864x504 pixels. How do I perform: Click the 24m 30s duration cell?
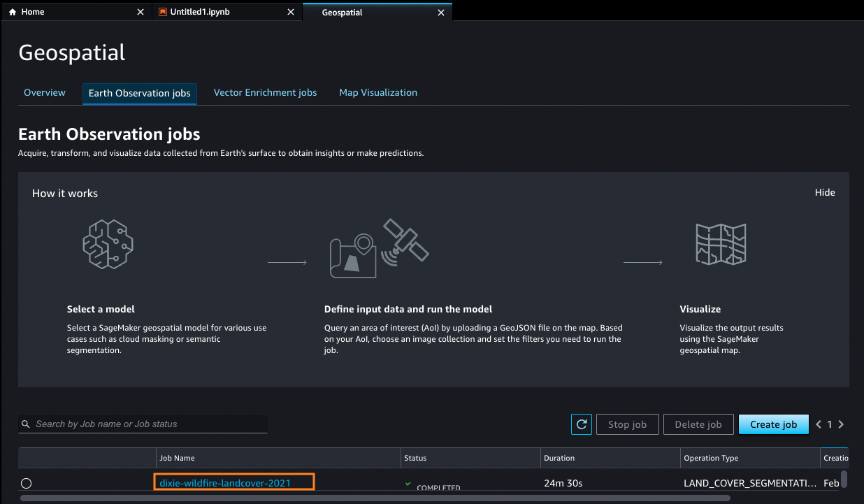(x=563, y=483)
